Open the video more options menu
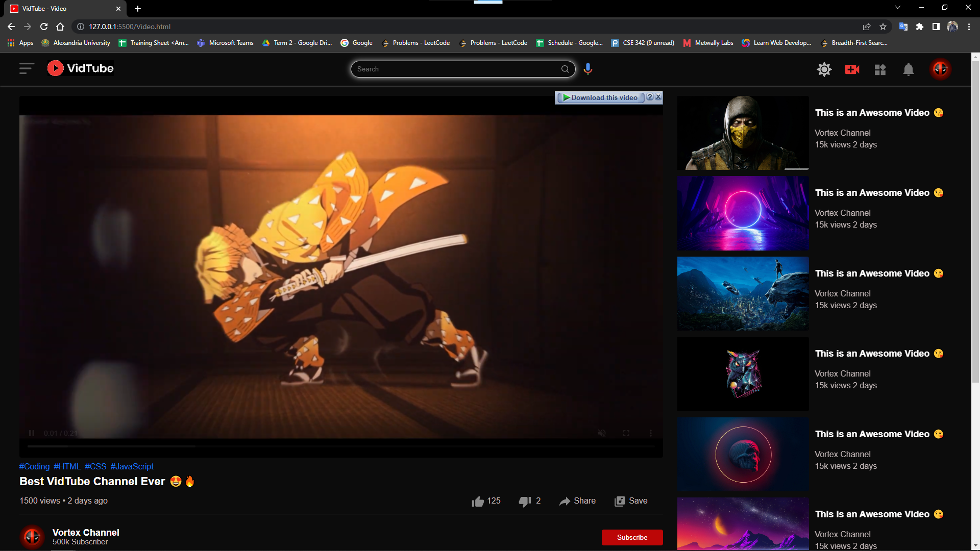980x551 pixels. point(651,433)
